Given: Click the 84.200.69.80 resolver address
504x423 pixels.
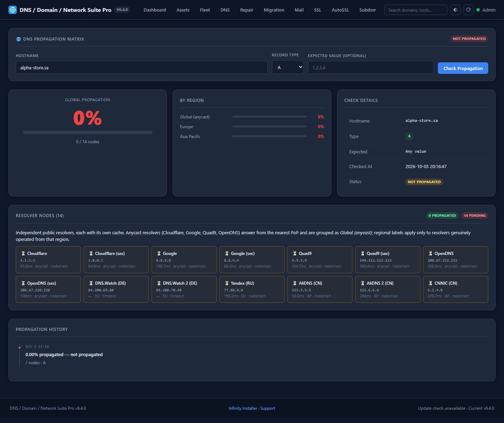Looking at the screenshot, I should point(101,290).
